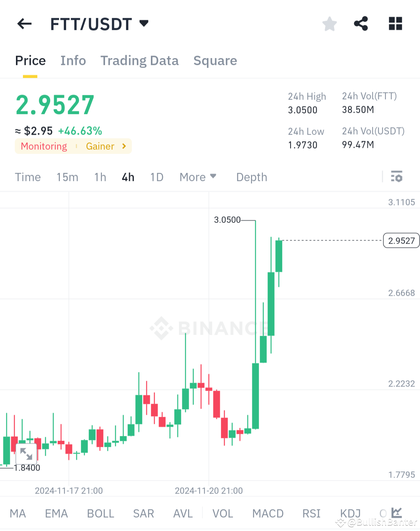Open the share icon for FTT/USDT
This screenshot has width=420, height=531.
coord(361,24)
